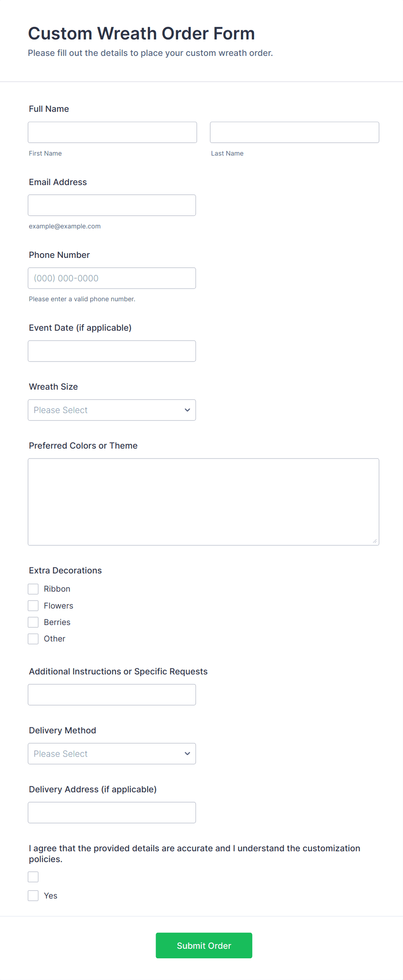Click the textarea resize handle corner

[x=375, y=541]
